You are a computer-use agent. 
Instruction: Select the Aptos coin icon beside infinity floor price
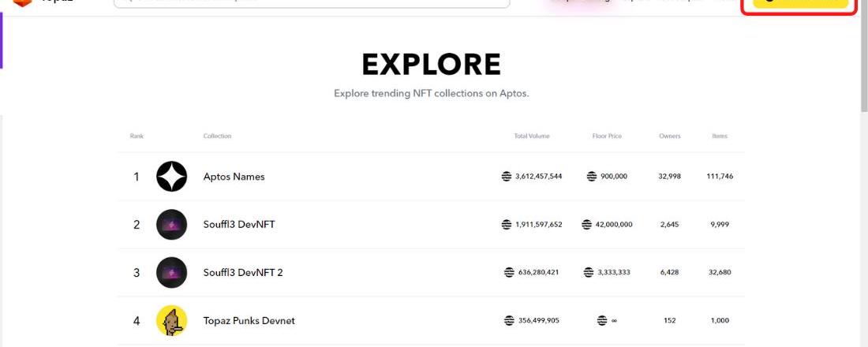click(602, 320)
